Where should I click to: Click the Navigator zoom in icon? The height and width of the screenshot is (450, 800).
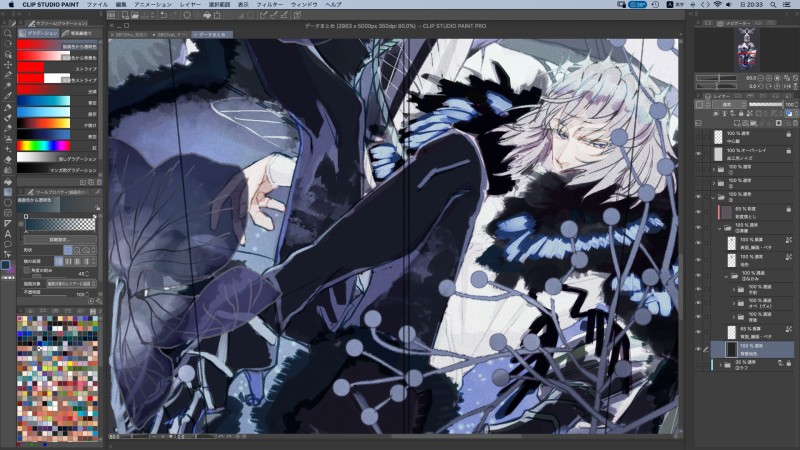(x=769, y=78)
